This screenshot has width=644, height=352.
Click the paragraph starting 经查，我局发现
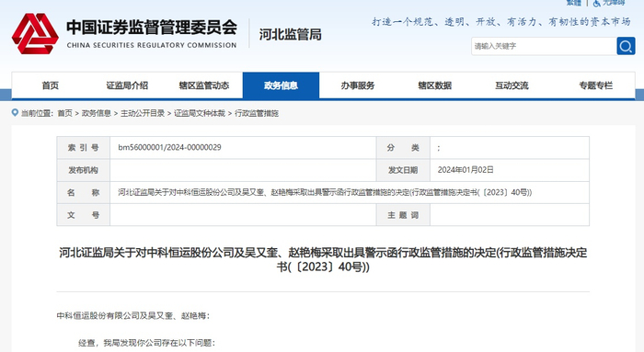[146, 343]
